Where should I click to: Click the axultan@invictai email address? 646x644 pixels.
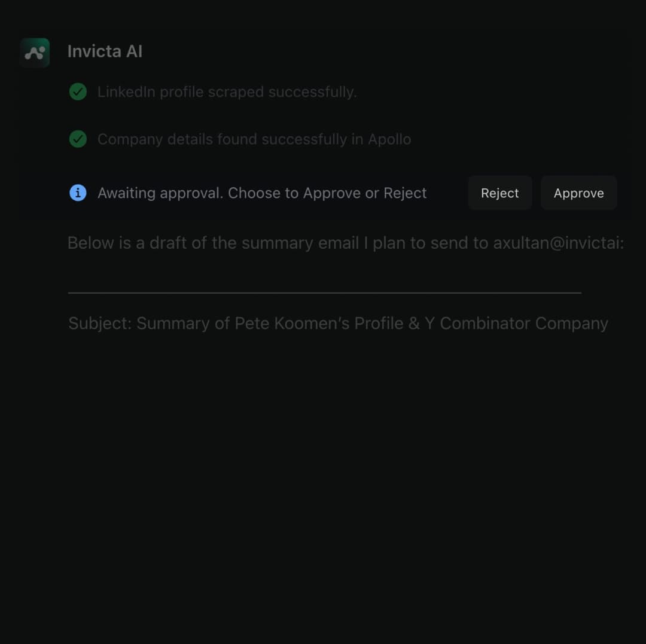point(557,243)
